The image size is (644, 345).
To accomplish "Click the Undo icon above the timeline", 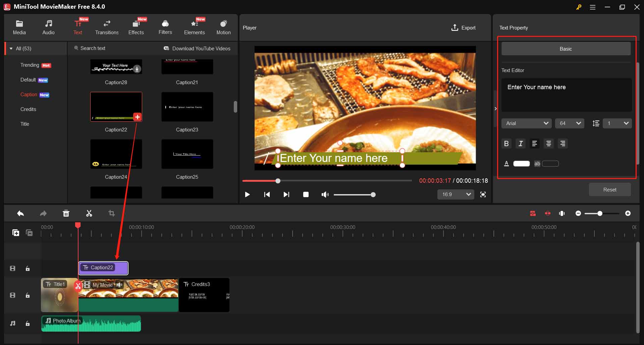I will pos(20,213).
